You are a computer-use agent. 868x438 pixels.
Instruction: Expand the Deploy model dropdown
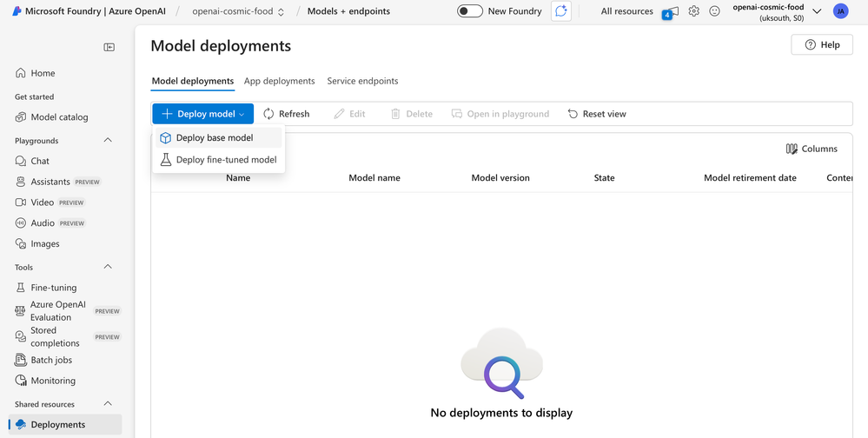tap(203, 114)
